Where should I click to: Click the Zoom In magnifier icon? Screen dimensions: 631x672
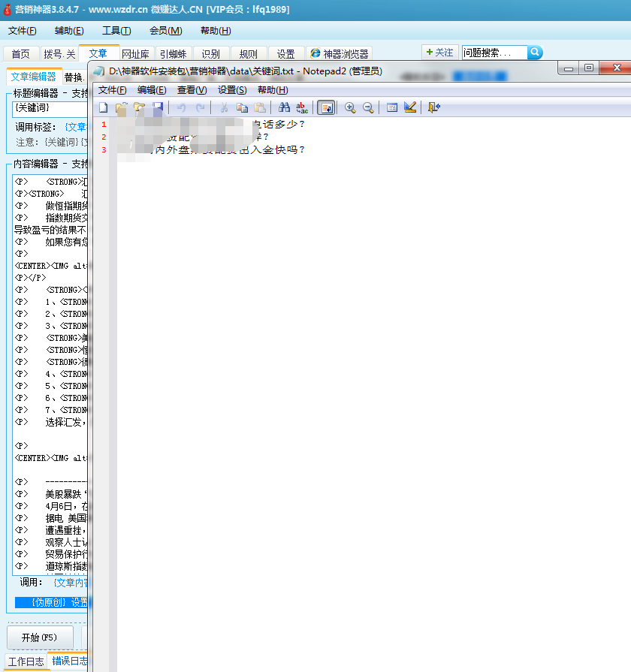(350, 107)
